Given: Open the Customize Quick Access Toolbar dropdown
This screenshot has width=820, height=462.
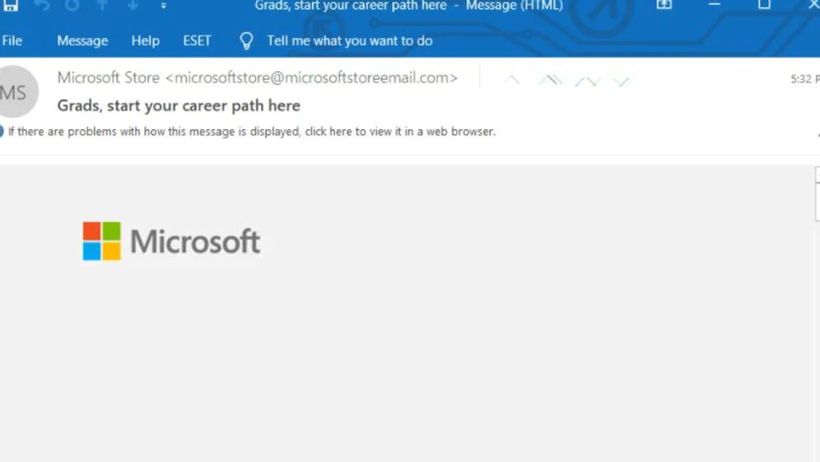Looking at the screenshot, I should click(164, 6).
